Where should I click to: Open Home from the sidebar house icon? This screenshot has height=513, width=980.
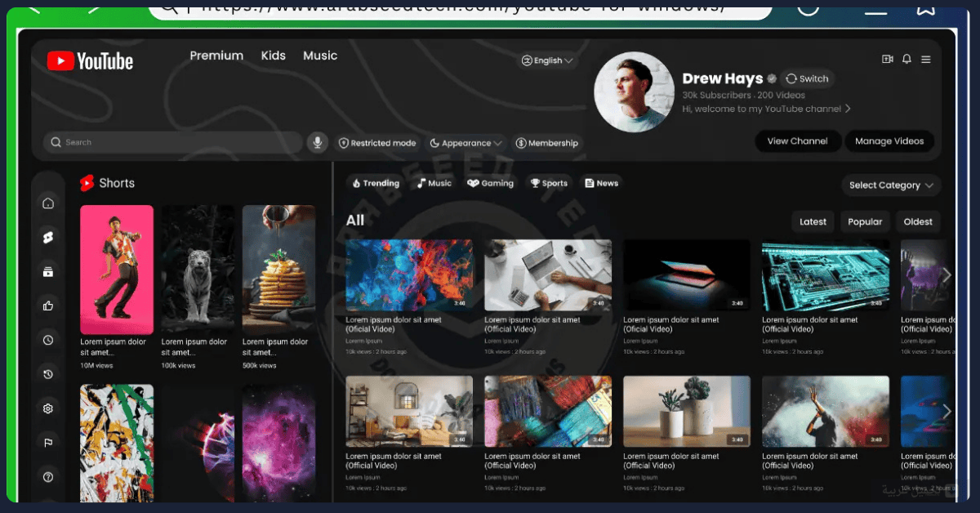48,203
